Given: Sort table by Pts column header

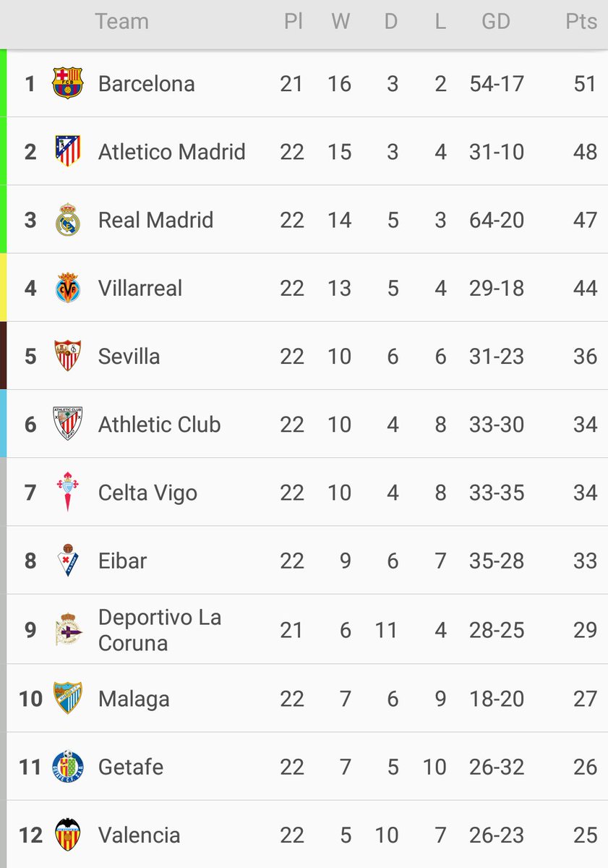Looking at the screenshot, I should click(581, 22).
